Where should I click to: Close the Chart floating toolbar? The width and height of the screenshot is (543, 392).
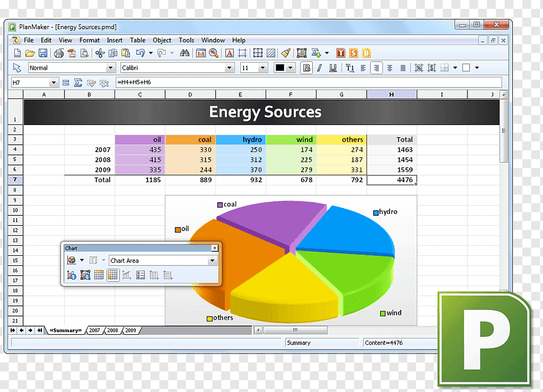[215, 248]
